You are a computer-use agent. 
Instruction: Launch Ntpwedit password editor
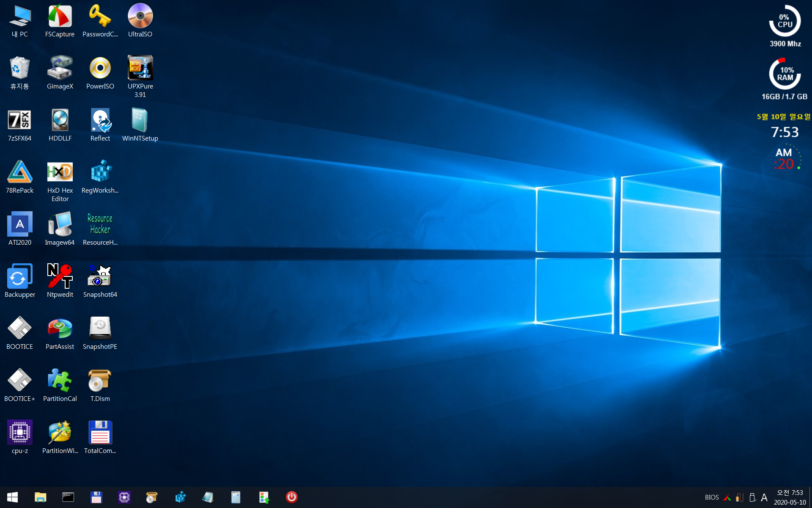pos(60,282)
